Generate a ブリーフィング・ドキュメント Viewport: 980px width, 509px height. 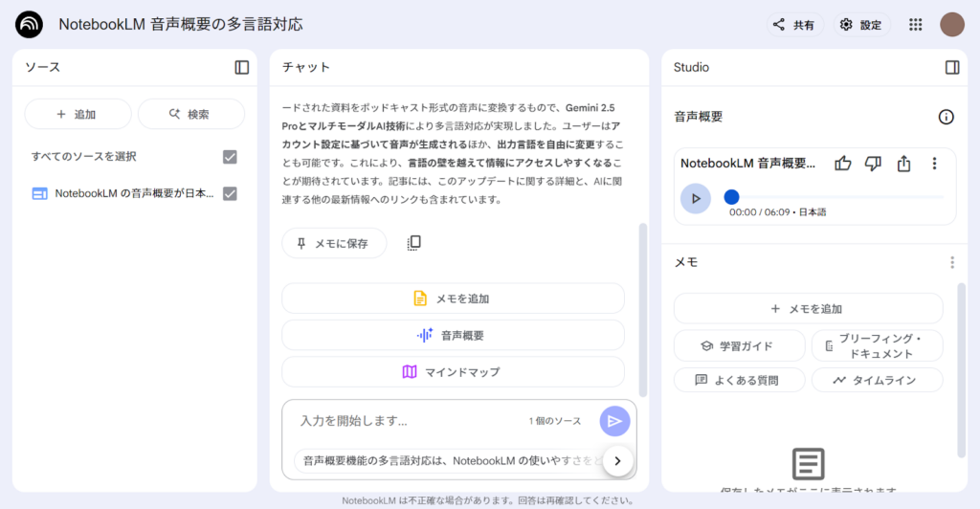point(877,346)
